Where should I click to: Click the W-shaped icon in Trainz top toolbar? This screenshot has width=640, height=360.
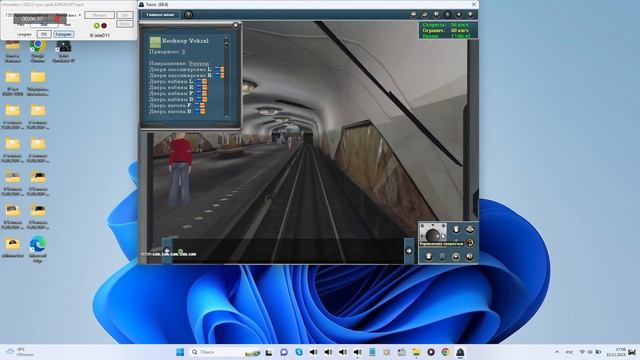click(x=436, y=15)
